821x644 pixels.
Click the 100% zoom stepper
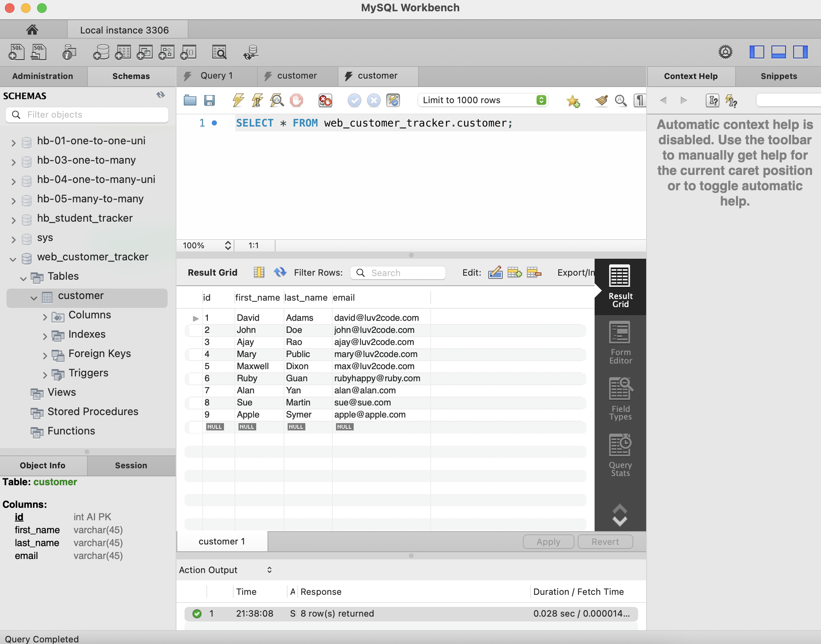(228, 245)
